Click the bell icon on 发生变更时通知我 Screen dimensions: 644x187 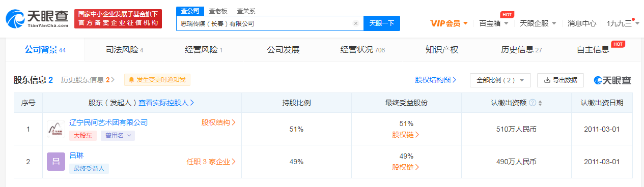tap(131, 80)
